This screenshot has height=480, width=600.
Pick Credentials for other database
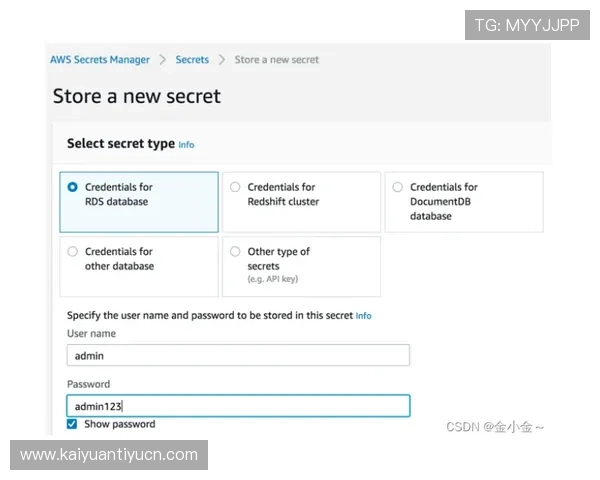[72, 252]
